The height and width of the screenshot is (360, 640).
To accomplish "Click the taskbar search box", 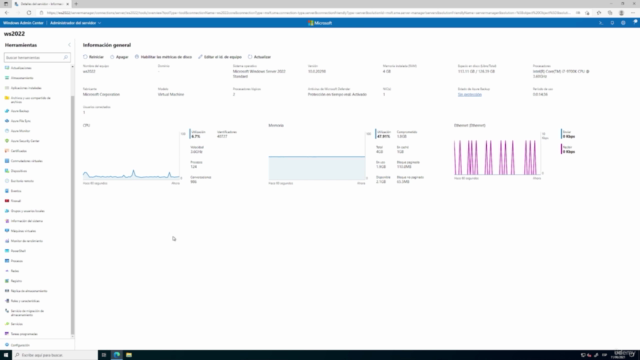I will [x=55, y=355].
